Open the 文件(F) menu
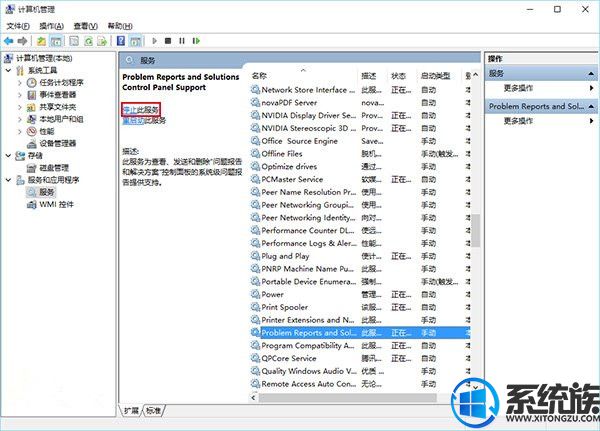Image resolution: width=600 pixels, height=431 pixels. coord(18,26)
